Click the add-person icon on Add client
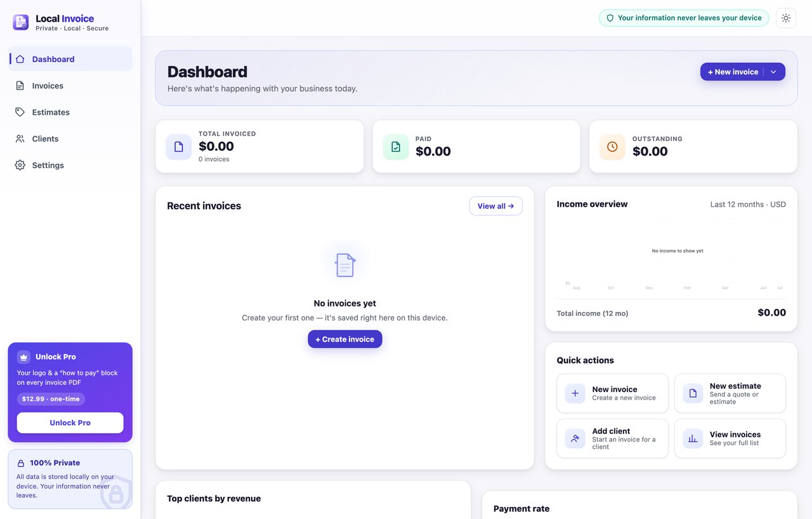This screenshot has height=519, width=812. pyautogui.click(x=575, y=438)
